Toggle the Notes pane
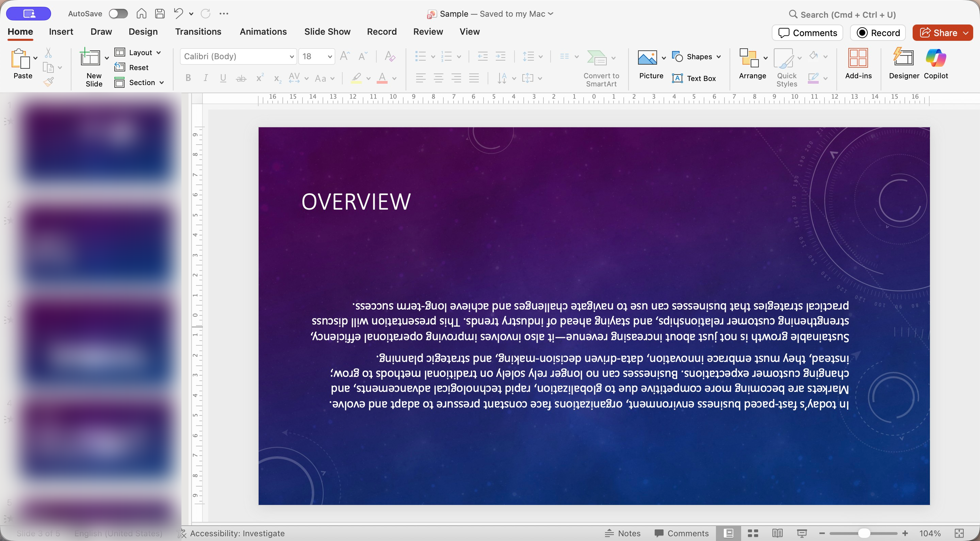980x541 pixels. [x=622, y=533]
